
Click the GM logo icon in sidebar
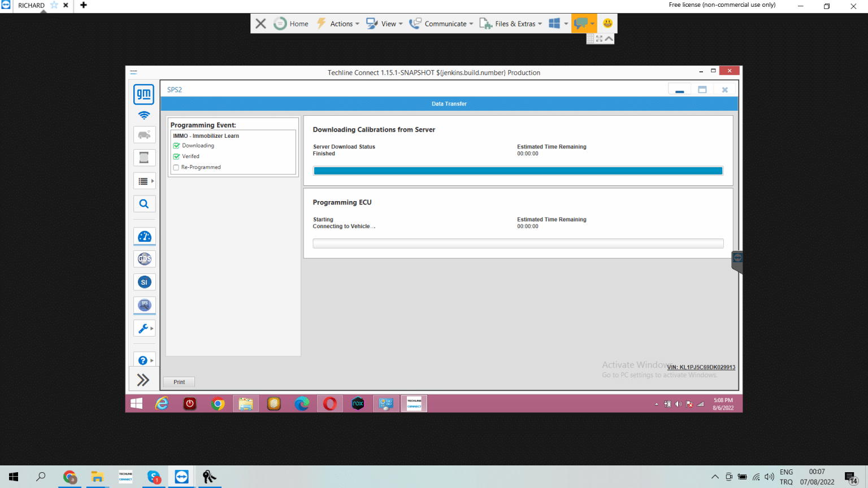[144, 94]
